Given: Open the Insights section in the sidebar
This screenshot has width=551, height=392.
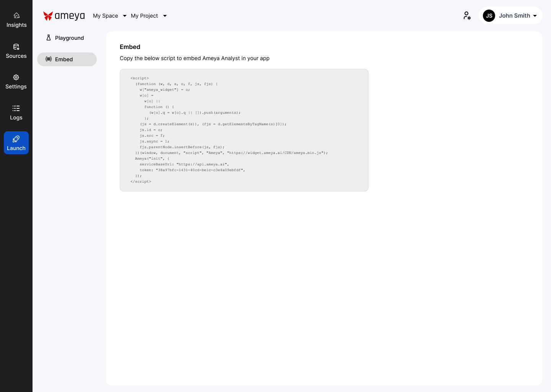Looking at the screenshot, I should [16, 20].
